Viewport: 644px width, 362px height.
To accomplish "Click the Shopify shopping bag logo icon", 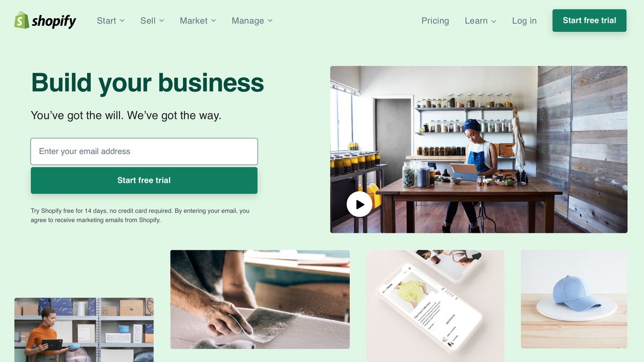I will [x=21, y=20].
